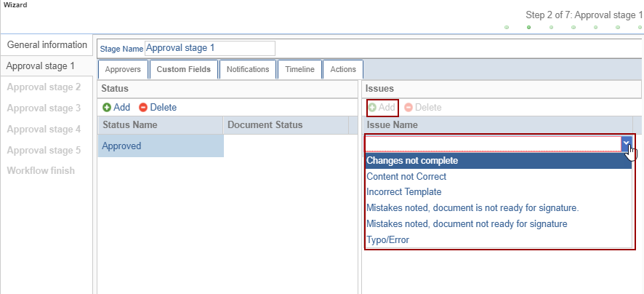
Task: Select the Approved status row
Action: point(160,146)
